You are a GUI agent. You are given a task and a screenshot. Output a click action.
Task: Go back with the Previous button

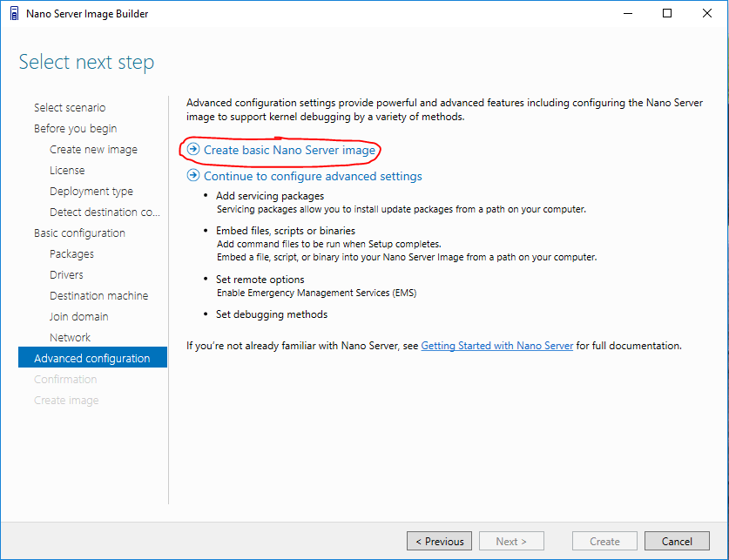(439, 541)
